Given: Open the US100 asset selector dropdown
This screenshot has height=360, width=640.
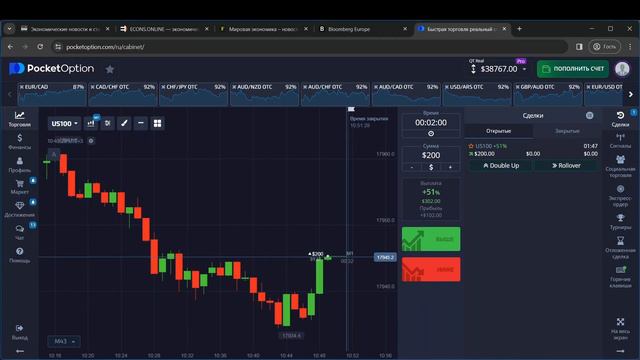Looking at the screenshot, I should point(64,123).
